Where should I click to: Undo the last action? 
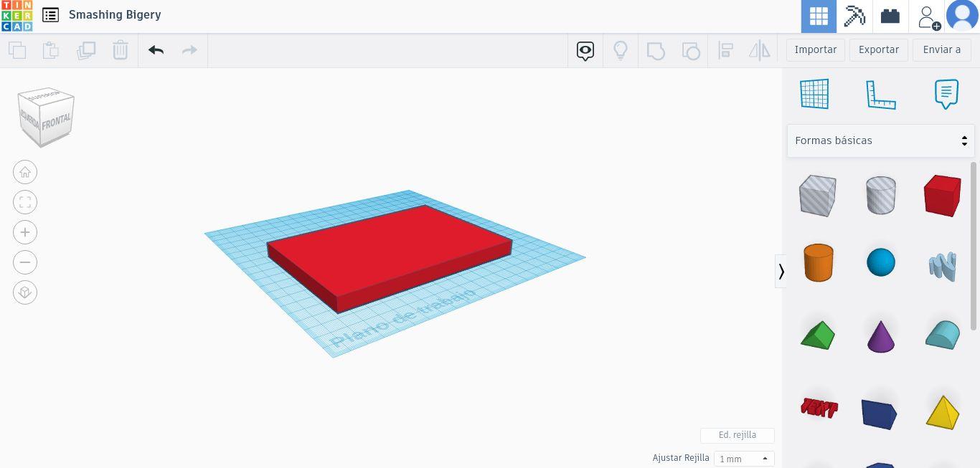point(156,50)
